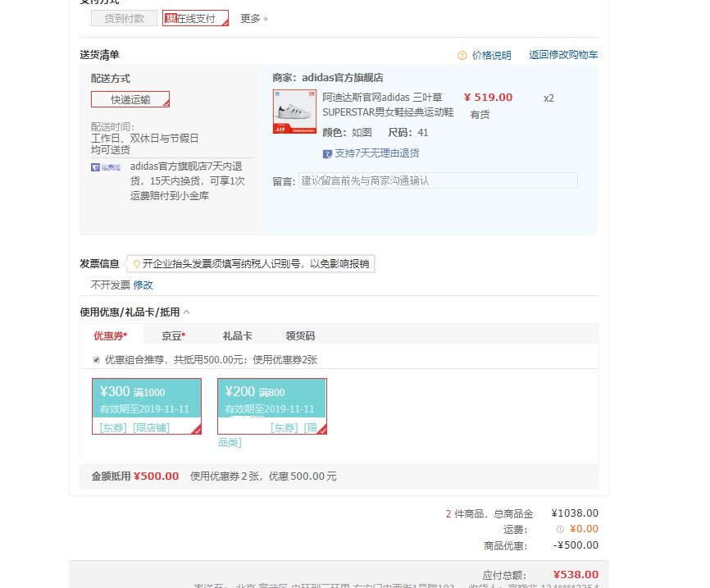Click the shipping fee info icon

coord(560,529)
